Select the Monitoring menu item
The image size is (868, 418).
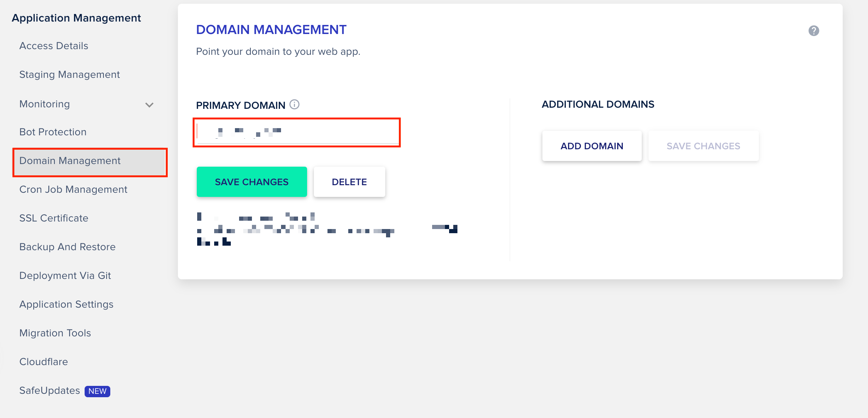coord(45,104)
